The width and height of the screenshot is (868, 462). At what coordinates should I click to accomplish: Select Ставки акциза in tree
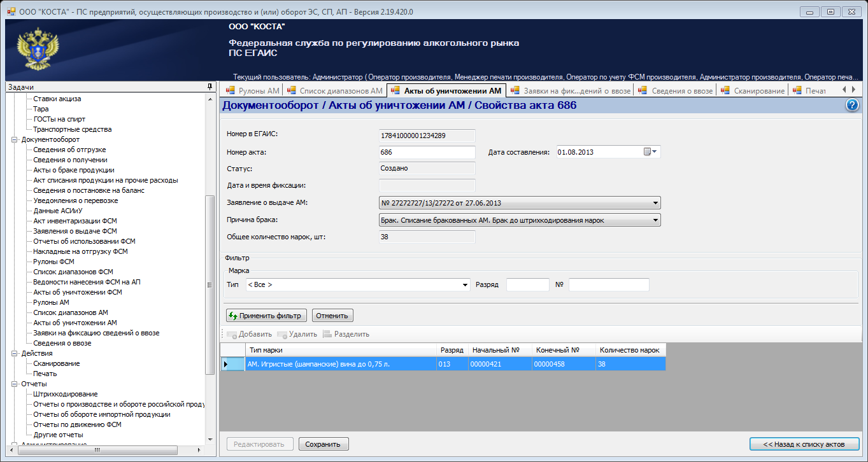57,99
